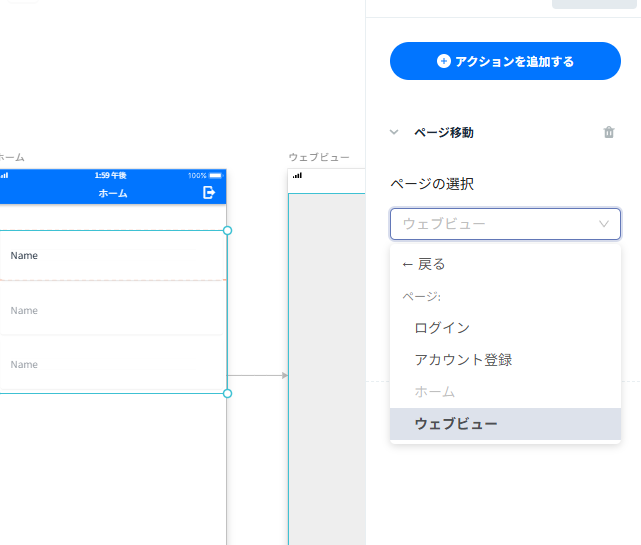Click the arrow connecting ホーム to ウェブビュー
Screen dimensions: 641x545
click(257, 375)
